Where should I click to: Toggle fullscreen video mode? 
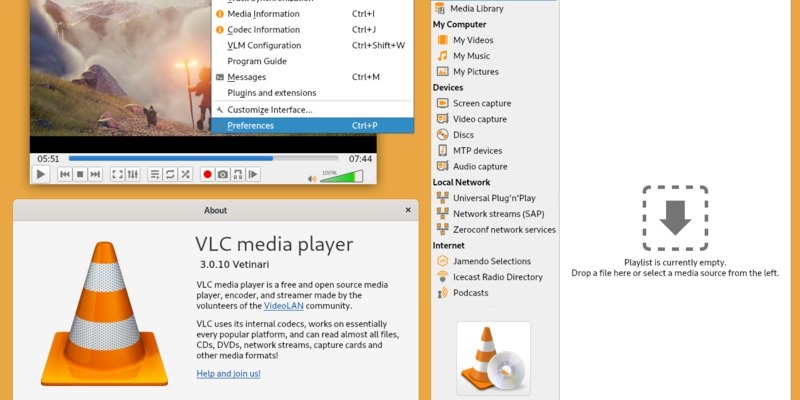(117, 174)
